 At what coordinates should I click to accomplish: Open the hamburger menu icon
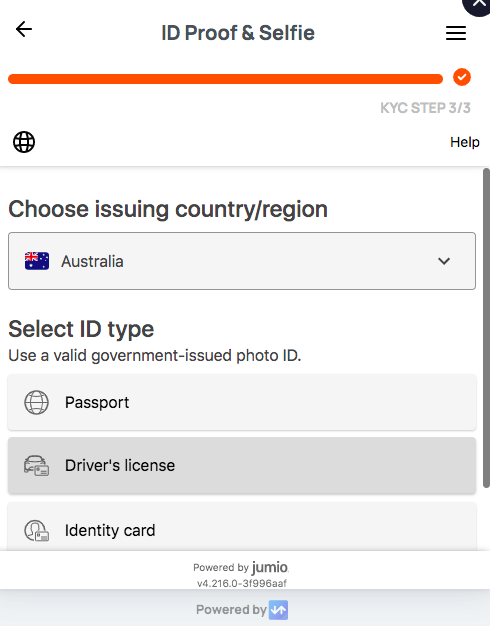(x=456, y=33)
